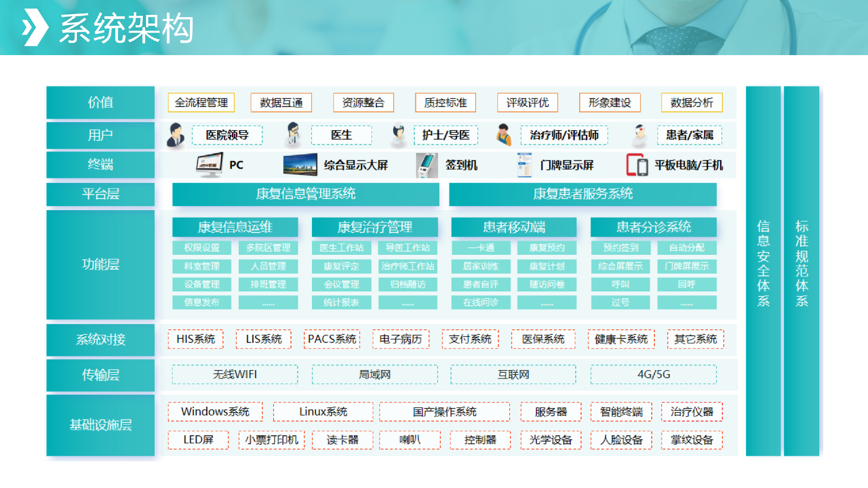Click the hospital leader avatar icon

(x=175, y=135)
